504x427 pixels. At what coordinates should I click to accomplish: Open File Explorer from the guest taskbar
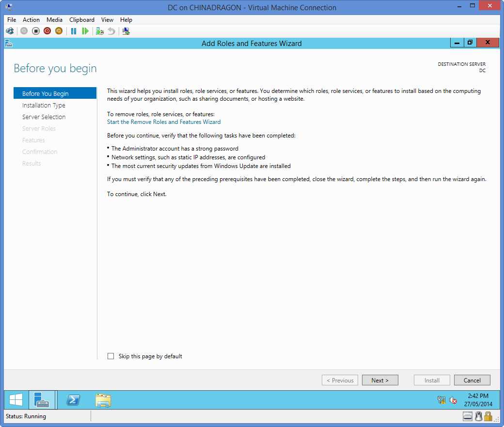pos(103,400)
